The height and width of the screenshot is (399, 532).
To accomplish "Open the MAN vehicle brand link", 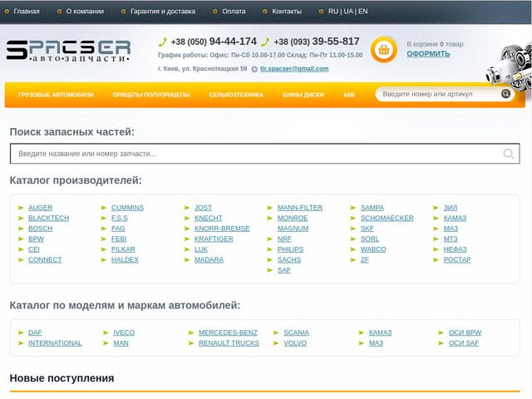I will point(121,343).
